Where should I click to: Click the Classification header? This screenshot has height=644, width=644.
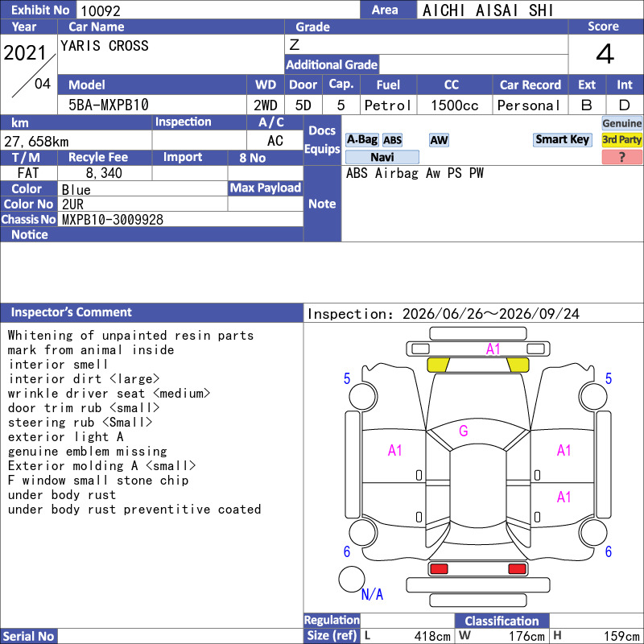tap(502, 621)
